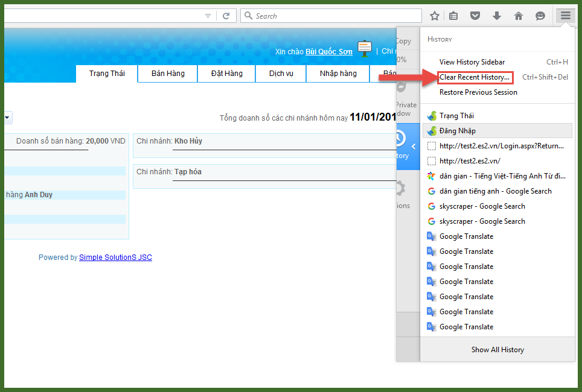
Task: Click Show All History button
Action: [497, 350]
